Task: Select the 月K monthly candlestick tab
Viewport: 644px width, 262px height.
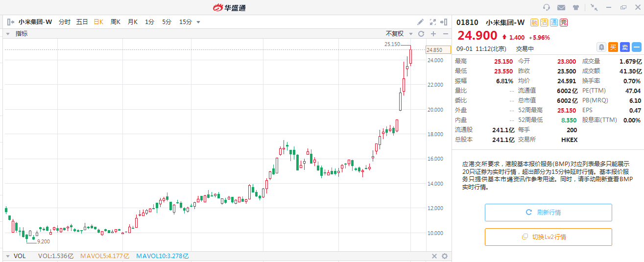Action: pos(133,22)
